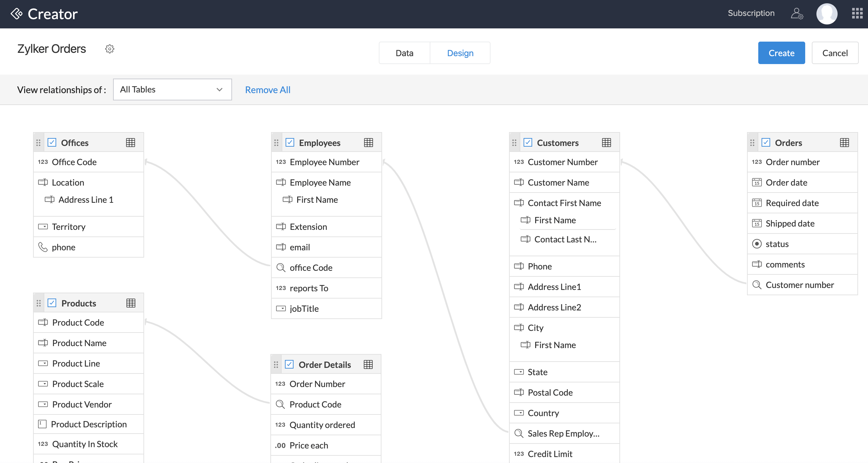This screenshot has height=463, width=868.
Task: Open the Offices table grid icon
Action: pos(131,142)
